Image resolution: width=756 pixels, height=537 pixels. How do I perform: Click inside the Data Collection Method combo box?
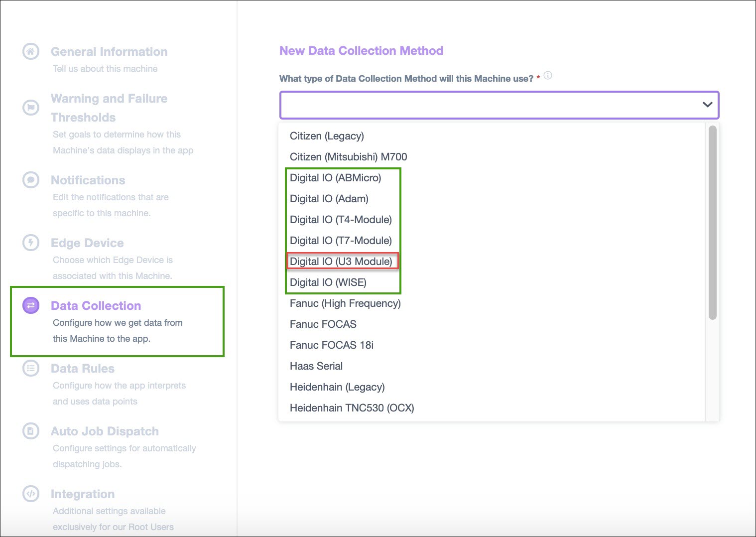pos(499,105)
